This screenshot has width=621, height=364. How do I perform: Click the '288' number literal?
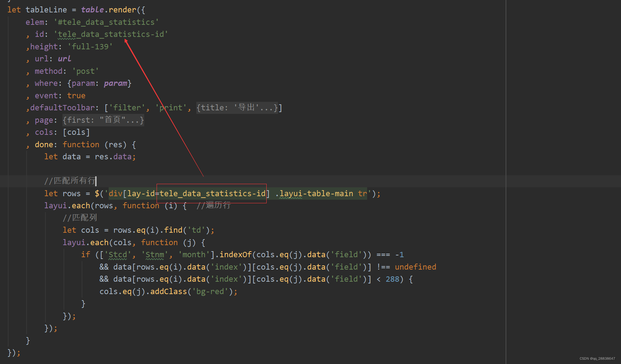[392, 279]
